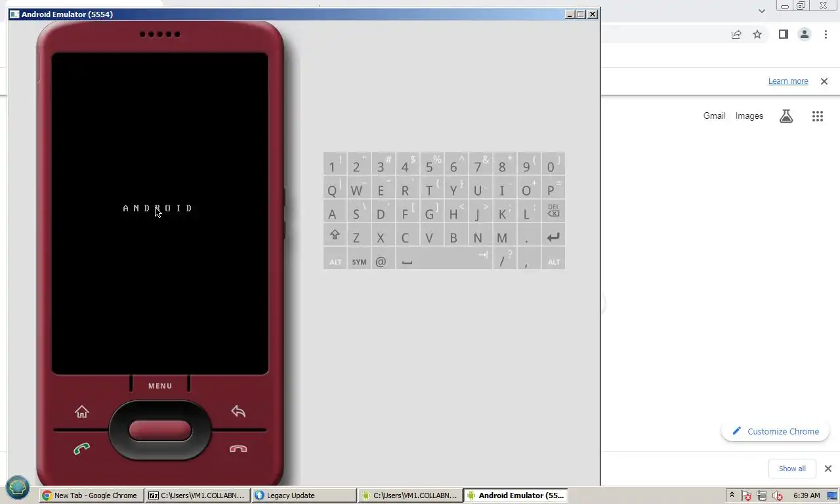Click the L key on emulator keyboard
Screen dimensions: 840x504
pyautogui.click(x=529, y=212)
